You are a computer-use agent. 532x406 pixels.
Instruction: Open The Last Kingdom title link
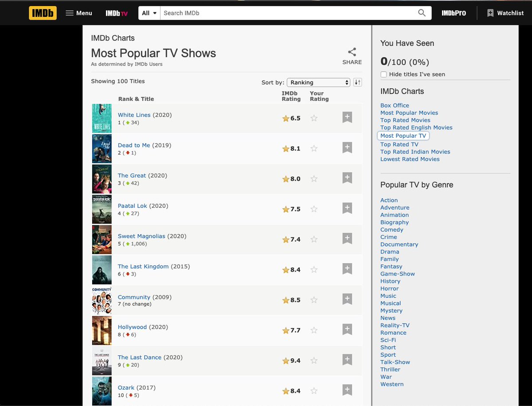coord(143,266)
